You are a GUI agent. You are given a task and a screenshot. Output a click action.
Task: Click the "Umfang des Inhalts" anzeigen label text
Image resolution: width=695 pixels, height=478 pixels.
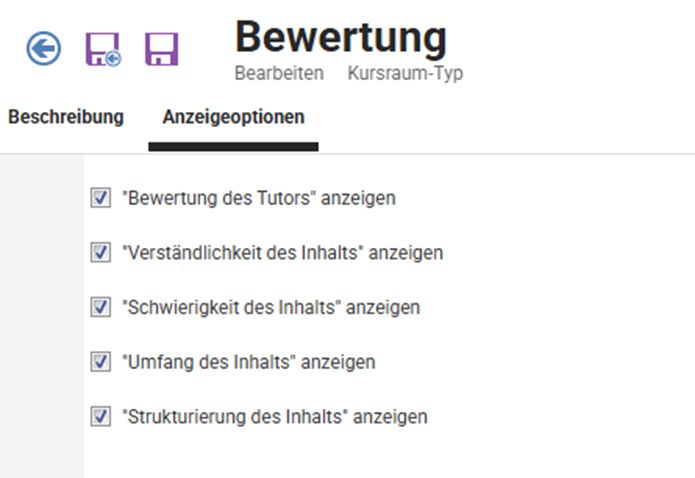pos(248,362)
